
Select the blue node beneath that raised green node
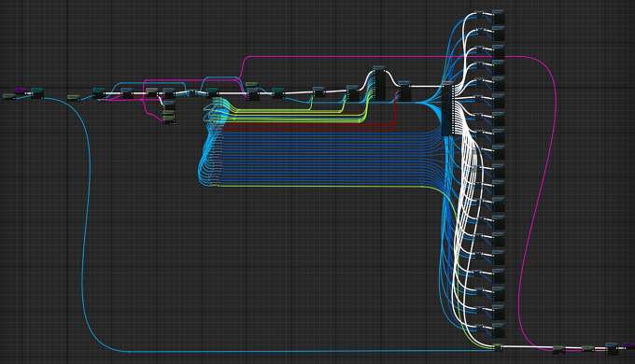253,94
